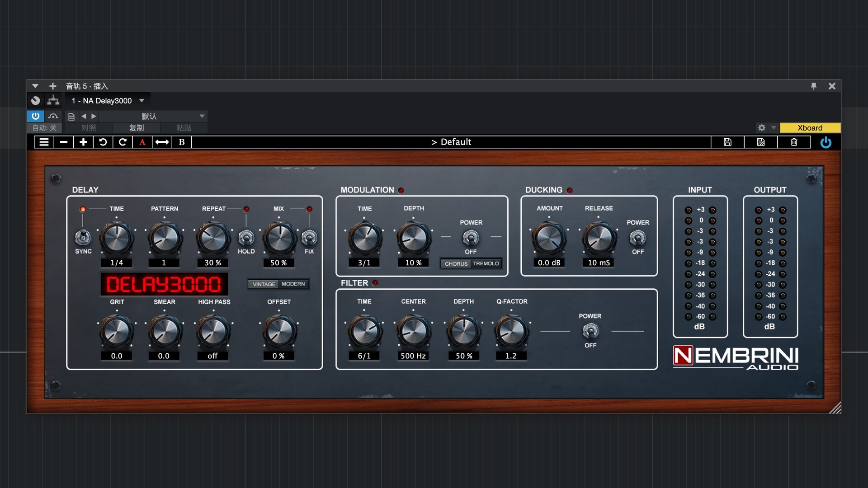The image size is (868, 488).
Task: Click the Xboard button
Action: [810, 128]
